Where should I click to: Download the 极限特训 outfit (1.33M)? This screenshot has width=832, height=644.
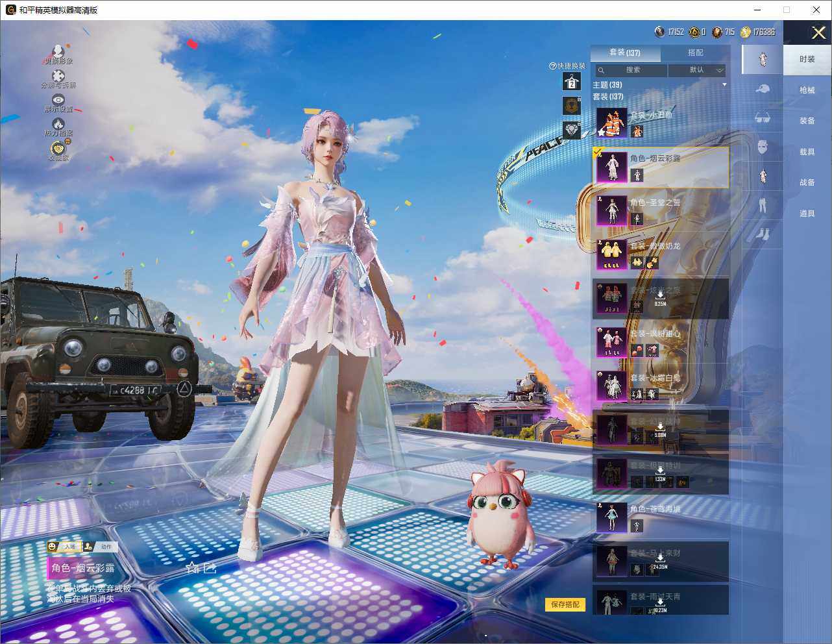(x=660, y=473)
